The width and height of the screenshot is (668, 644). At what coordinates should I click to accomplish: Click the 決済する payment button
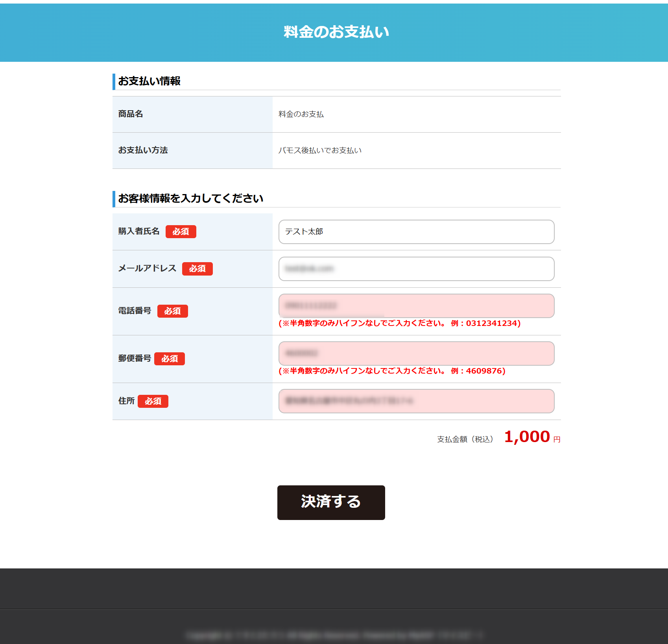331,502
